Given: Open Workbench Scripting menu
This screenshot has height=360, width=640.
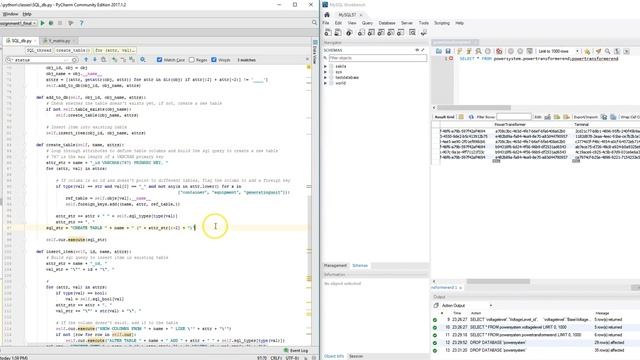Looking at the screenshot, I should pos(442,23).
